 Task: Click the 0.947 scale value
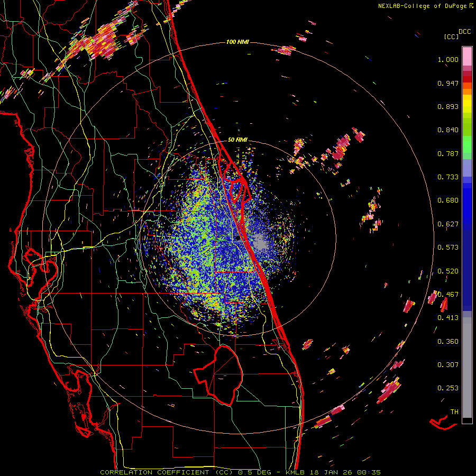[x=448, y=83]
